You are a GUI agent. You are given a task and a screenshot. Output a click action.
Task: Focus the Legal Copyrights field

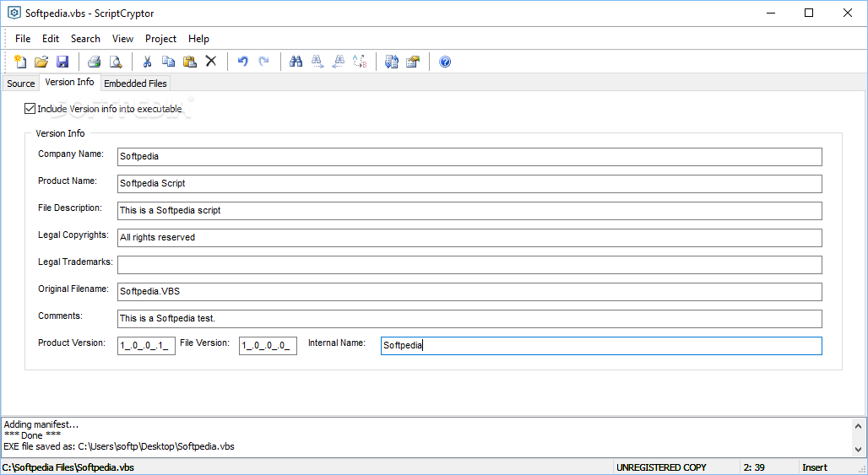469,238
